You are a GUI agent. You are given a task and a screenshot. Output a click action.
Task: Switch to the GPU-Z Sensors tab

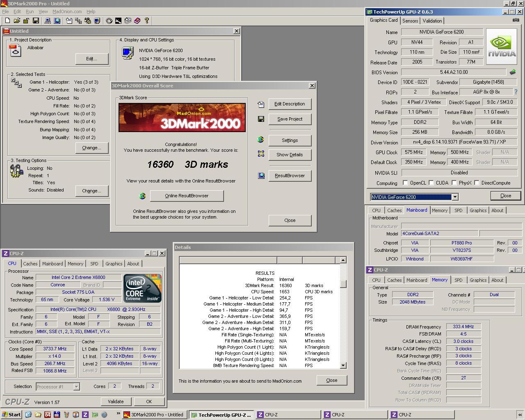(410, 21)
